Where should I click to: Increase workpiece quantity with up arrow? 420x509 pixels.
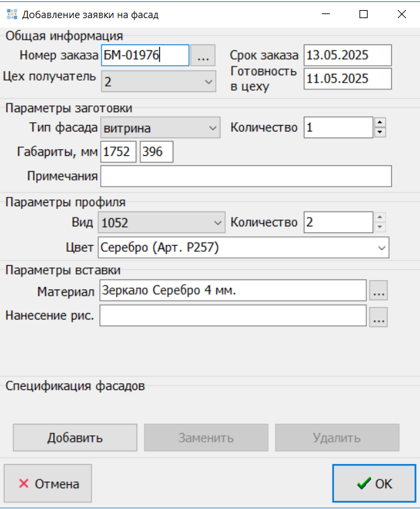click(380, 122)
